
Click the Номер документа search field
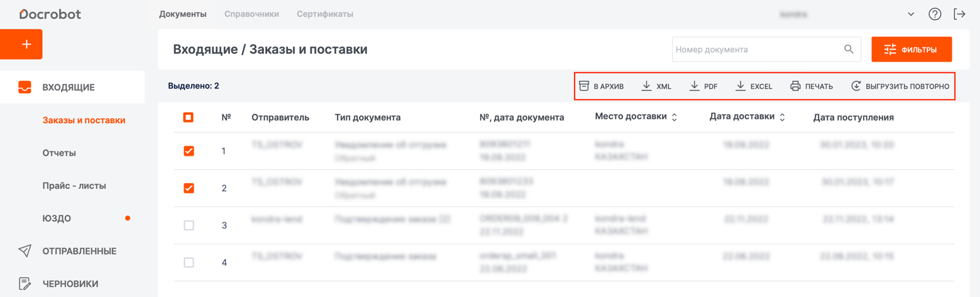point(754,50)
